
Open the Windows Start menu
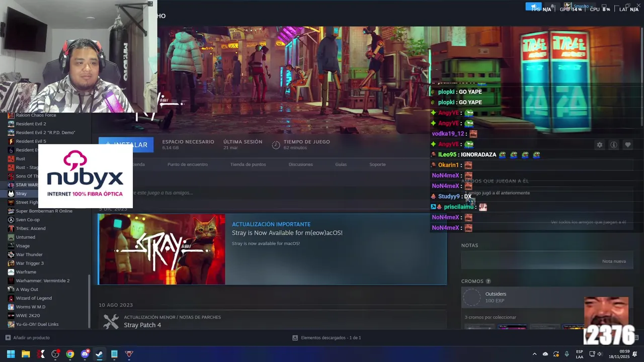click(x=11, y=354)
